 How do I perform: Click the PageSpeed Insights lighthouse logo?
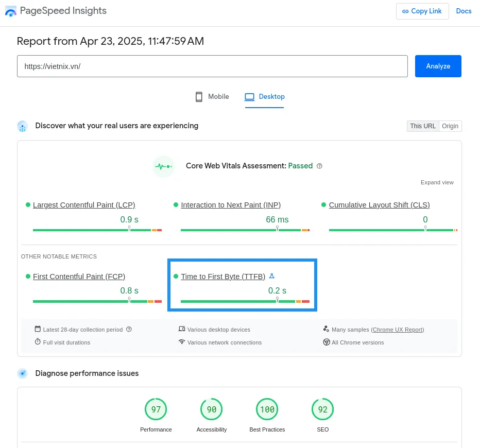point(10,11)
